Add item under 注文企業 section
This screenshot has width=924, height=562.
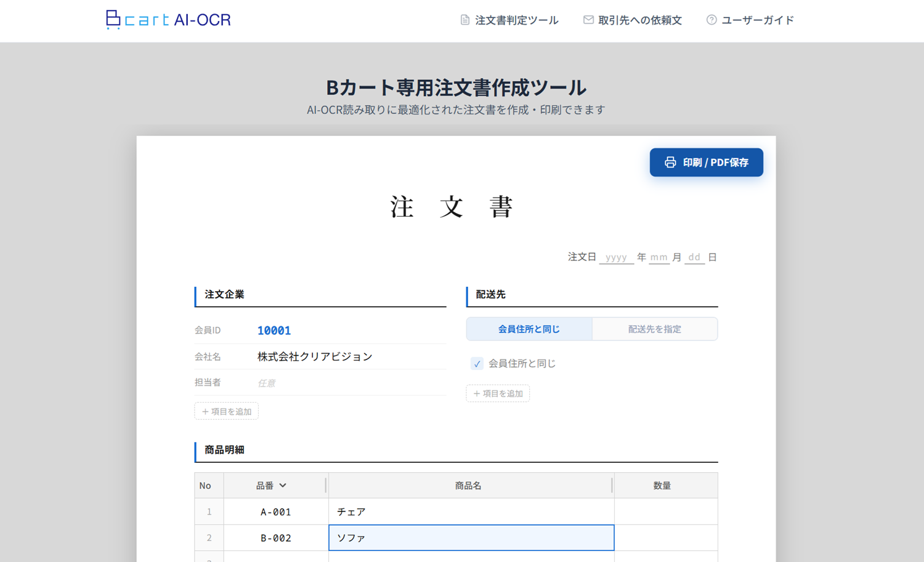coord(226,411)
